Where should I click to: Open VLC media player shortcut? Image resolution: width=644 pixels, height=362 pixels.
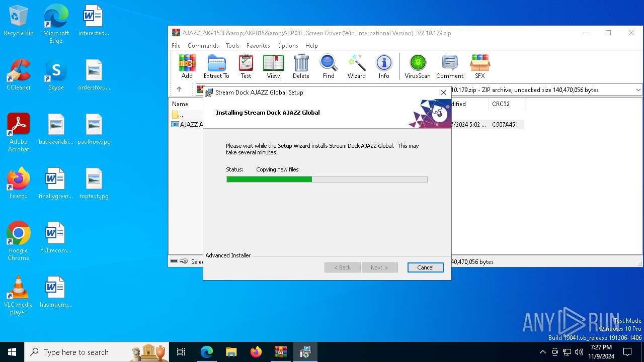click(19, 296)
